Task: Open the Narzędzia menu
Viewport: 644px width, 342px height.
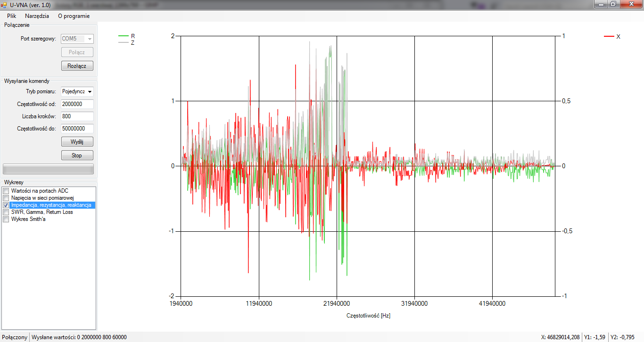Action: pos(37,16)
